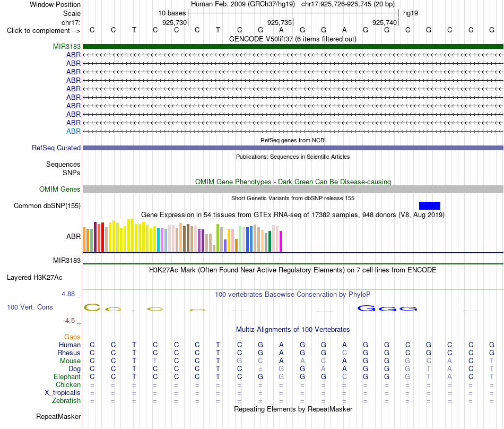Open Short Genetic Variants dbSNP 155 title
The height and width of the screenshot is (429, 504).
[x=293, y=198]
